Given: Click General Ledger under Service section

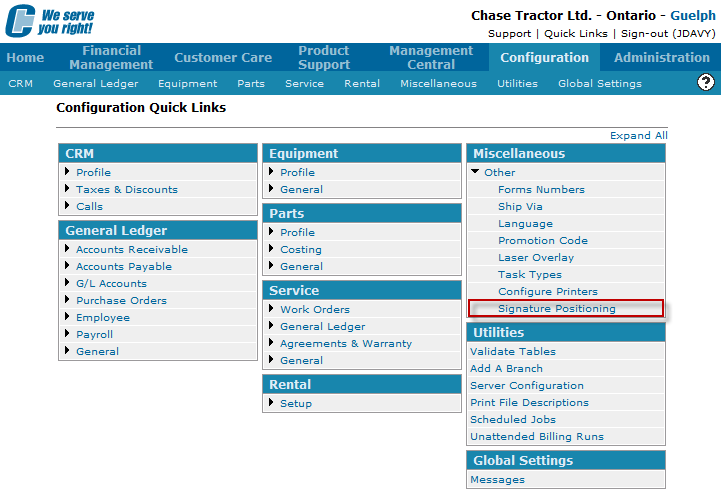Looking at the screenshot, I should pyautogui.click(x=322, y=327).
